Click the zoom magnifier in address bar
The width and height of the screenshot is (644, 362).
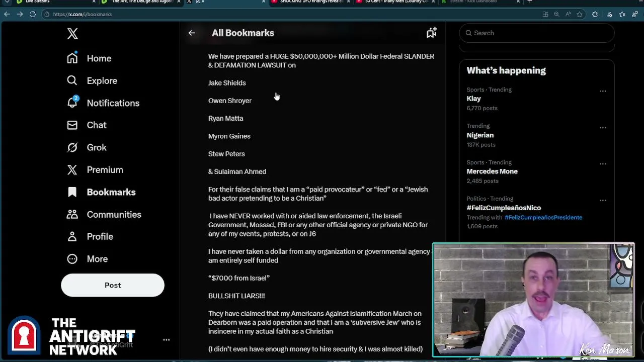(556, 14)
